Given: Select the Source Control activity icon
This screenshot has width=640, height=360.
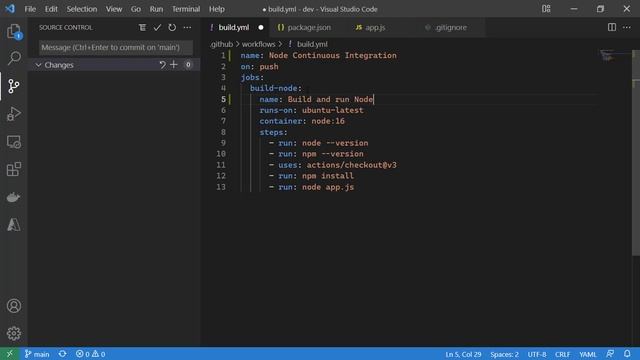Looking at the screenshot, I should [14, 86].
